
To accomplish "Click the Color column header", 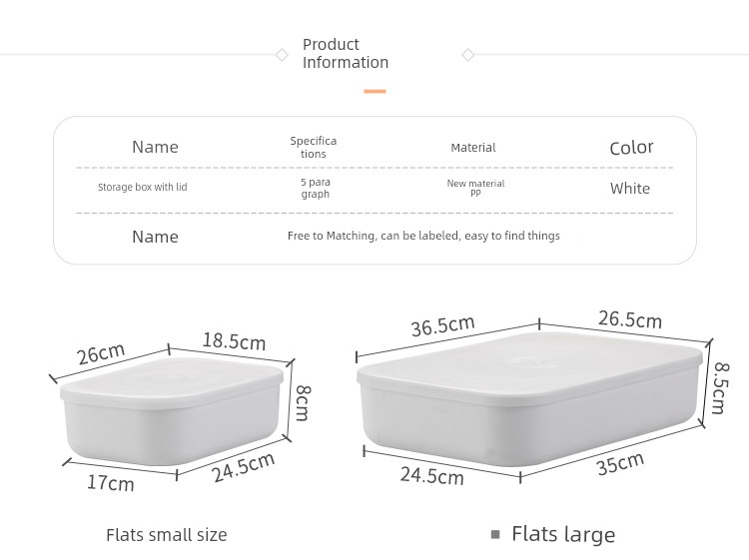I will 631,148.
